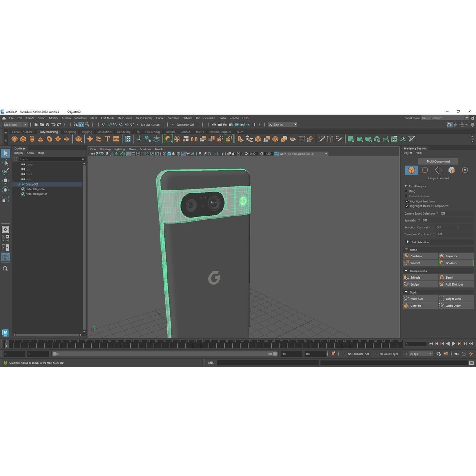This screenshot has width=476, height=476.
Task: Select the Select tool arrow in toolbox
Action: point(5,153)
